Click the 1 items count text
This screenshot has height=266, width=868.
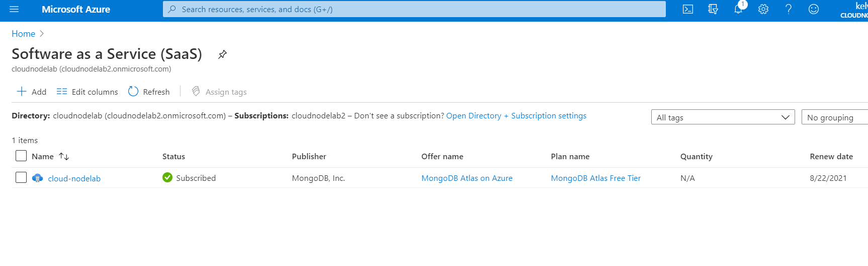tap(25, 140)
